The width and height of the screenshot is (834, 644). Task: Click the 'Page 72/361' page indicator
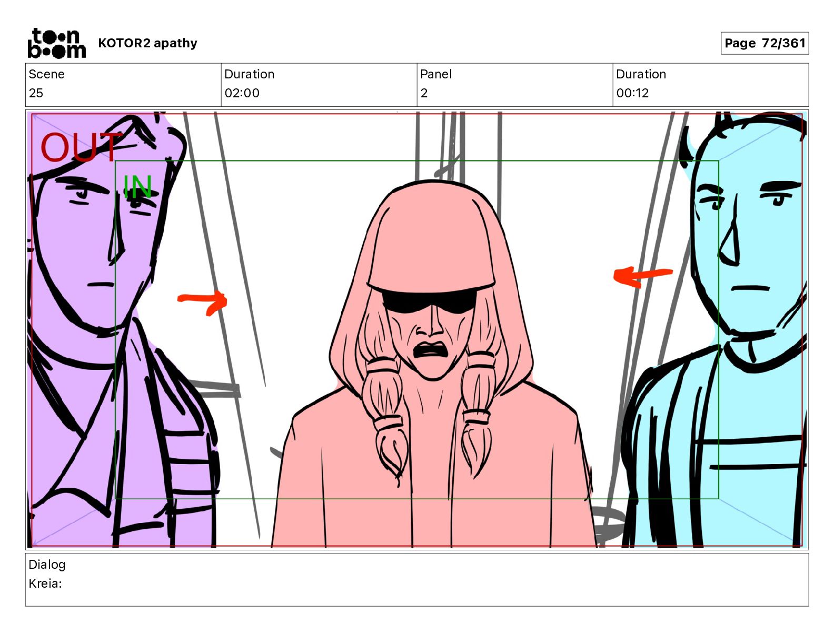(x=764, y=43)
